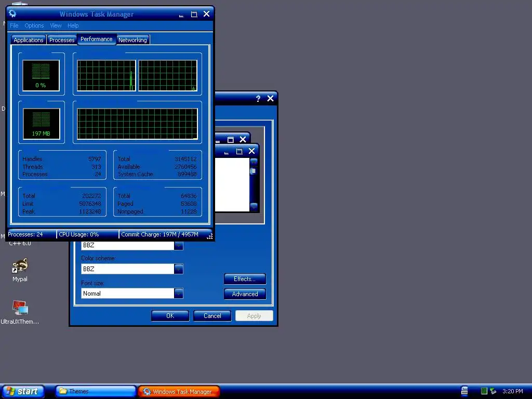This screenshot has height=399, width=532.
Task: Click the Task Manager title bar icon
Action: coord(12,14)
